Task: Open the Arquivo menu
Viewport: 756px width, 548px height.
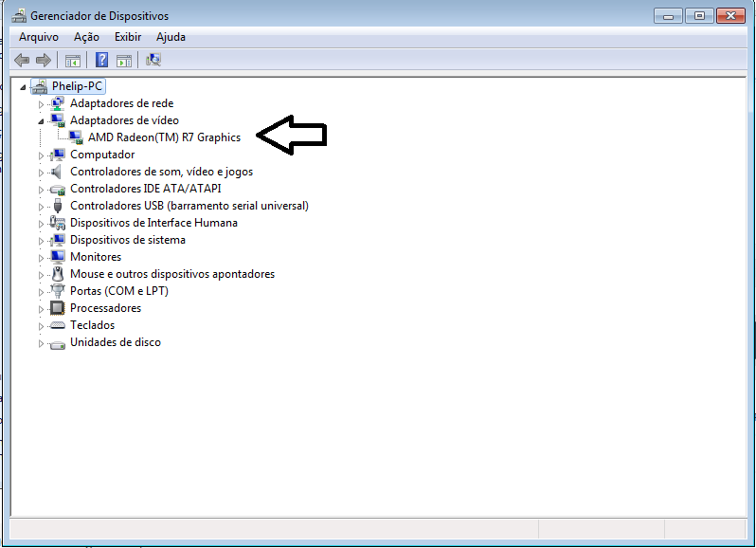Action: click(39, 37)
